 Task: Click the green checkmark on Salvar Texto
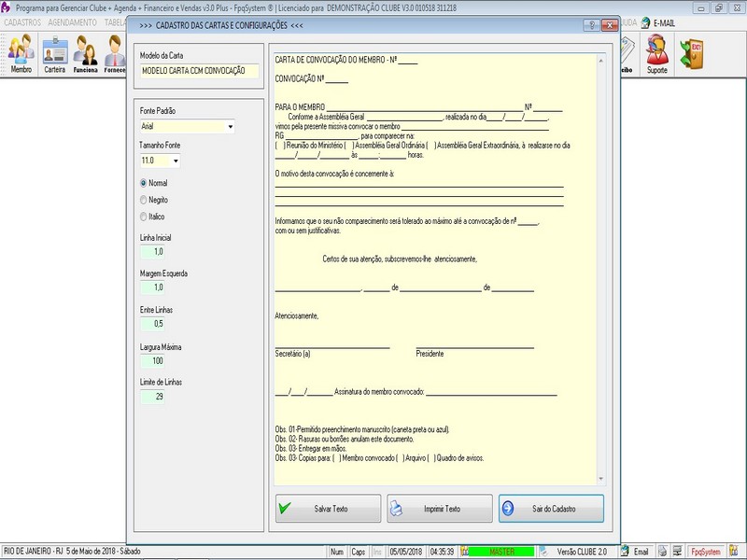(285, 508)
